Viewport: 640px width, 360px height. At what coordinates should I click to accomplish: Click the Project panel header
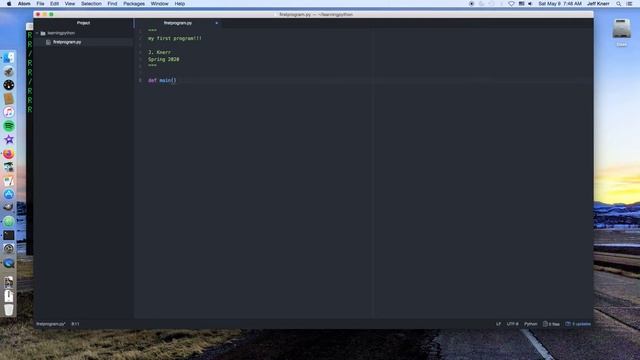[x=83, y=23]
